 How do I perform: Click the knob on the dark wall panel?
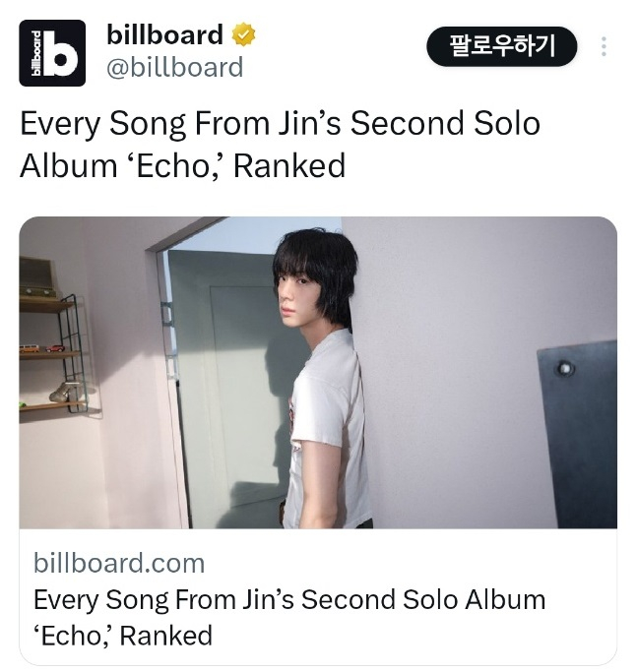tap(565, 369)
